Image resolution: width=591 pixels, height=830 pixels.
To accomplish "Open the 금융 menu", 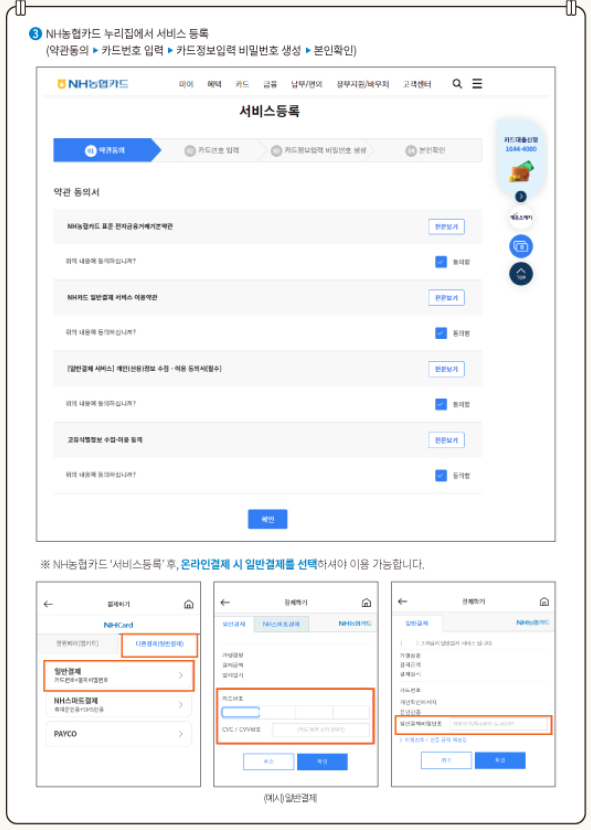I will tap(270, 84).
